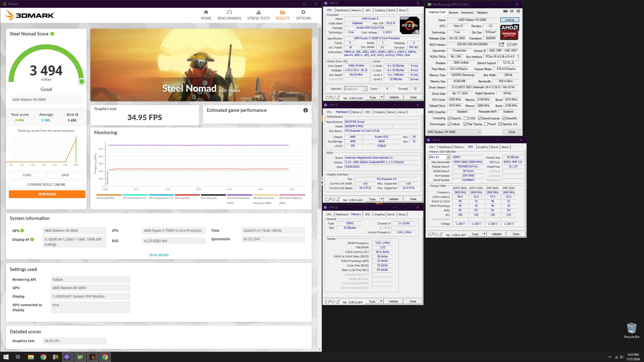Toggle the CUDA checkbox in GPU-Z
Image resolution: width=644 pixels, height=362 pixels.
pos(465,118)
